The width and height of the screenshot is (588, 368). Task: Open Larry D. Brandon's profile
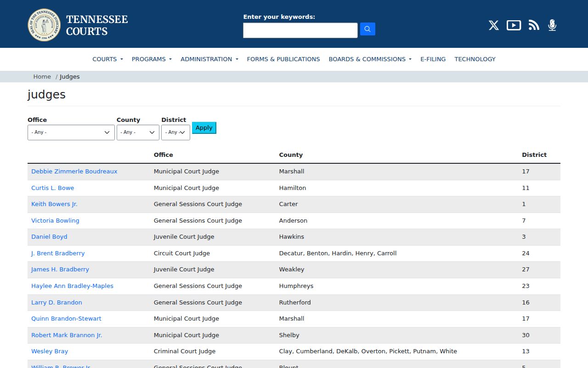57,303
